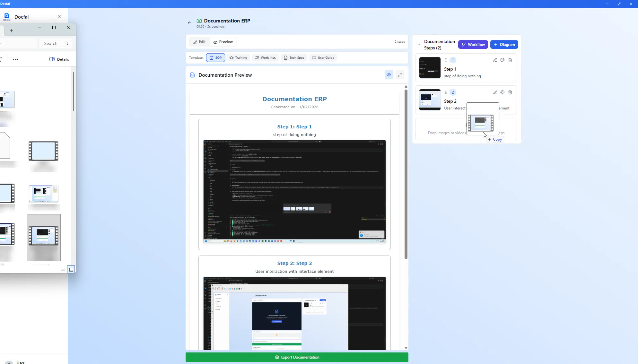Go back using the arrow beside Documentation ERP
The height and width of the screenshot is (364, 638).
pyautogui.click(x=189, y=23)
